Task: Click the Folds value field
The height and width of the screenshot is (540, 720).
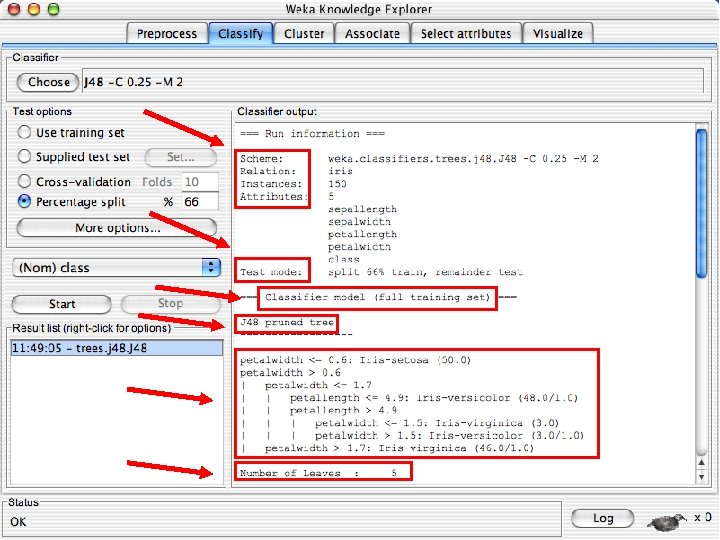Action: [x=200, y=182]
